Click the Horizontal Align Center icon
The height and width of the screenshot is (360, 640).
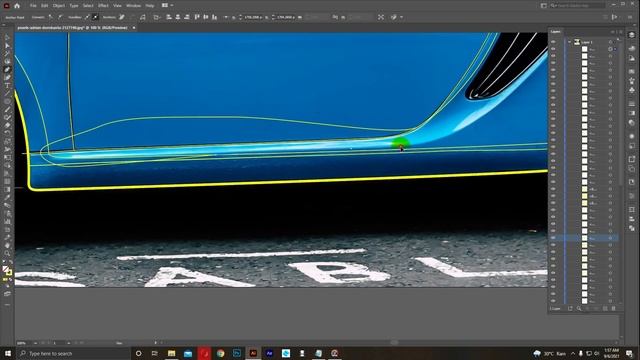coord(178,17)
